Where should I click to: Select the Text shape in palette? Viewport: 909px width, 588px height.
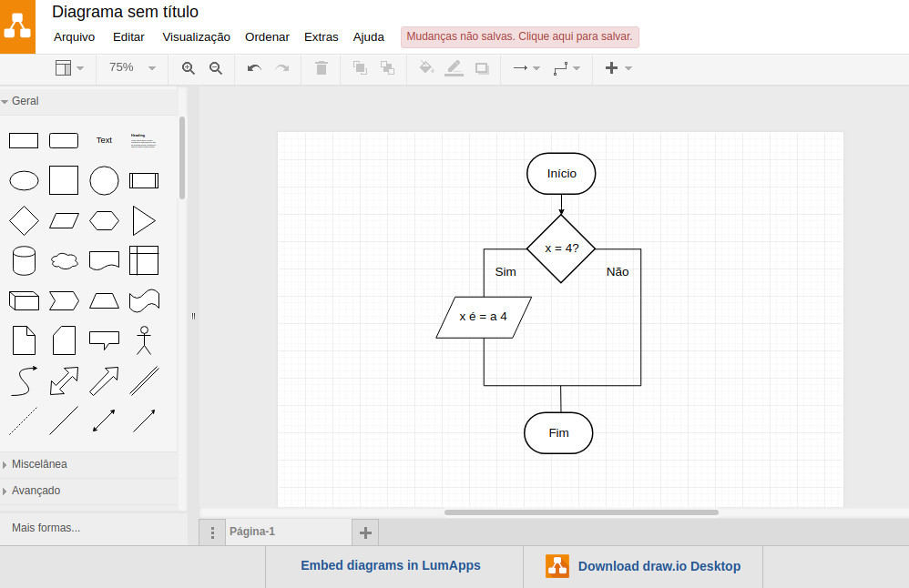[104, 140]
